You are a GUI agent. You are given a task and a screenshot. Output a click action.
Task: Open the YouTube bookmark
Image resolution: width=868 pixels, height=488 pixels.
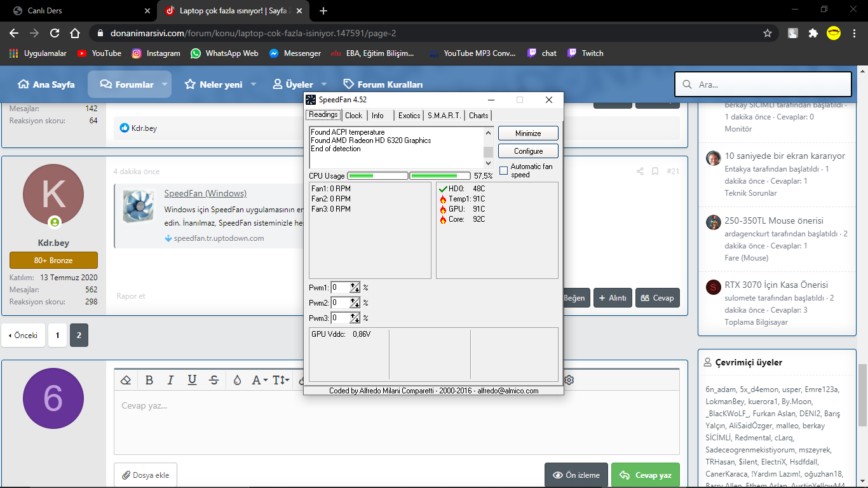(x=99, y=53)
